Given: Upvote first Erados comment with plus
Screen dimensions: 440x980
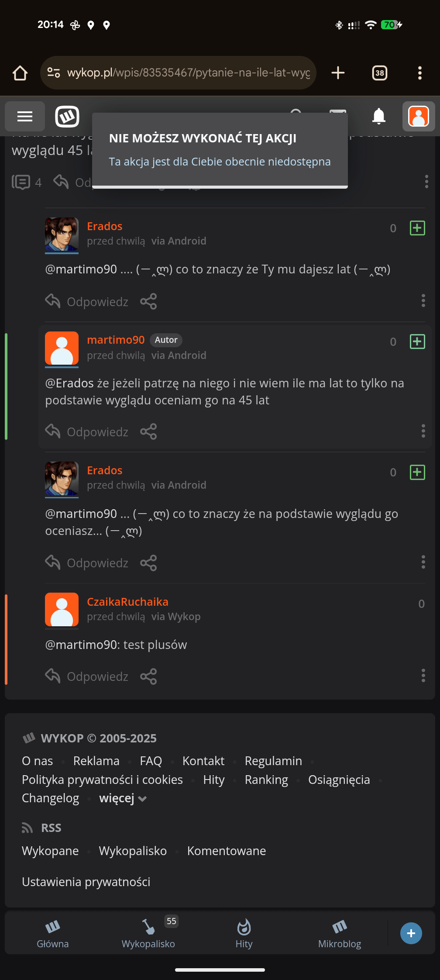Looking at the screenshot, I should click(417, 228).
